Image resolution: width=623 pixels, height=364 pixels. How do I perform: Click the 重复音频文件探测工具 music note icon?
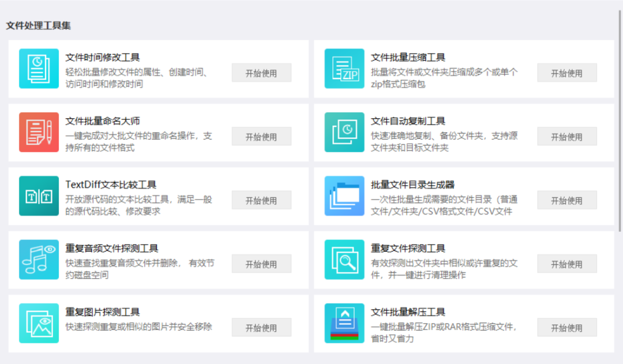pos(38,259)
